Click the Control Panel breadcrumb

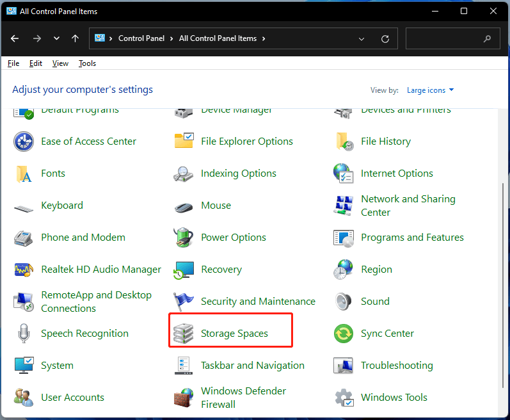(141, 38)
